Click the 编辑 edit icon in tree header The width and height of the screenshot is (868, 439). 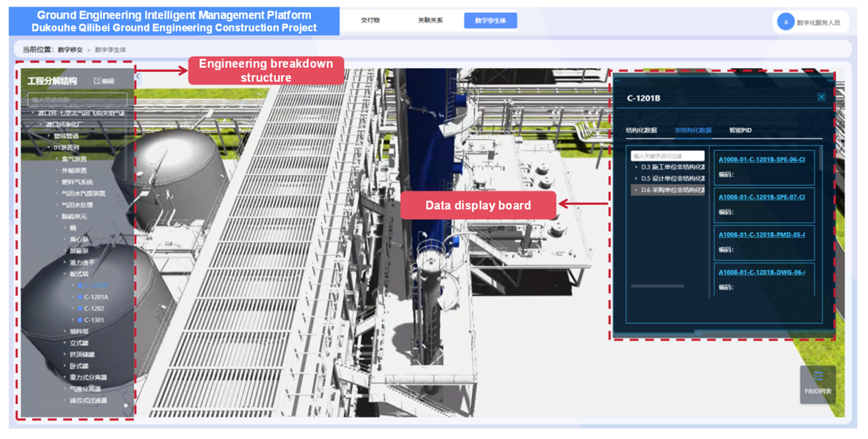click(x=97, y=81)
